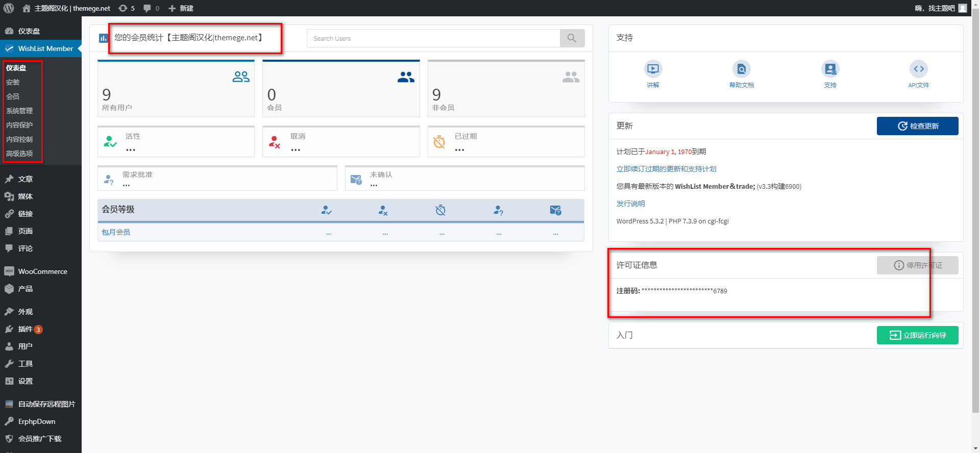The height and width of the screenshot is (453, 980).
Task: Select 会员 in WishList submenu
Action: 13,96
